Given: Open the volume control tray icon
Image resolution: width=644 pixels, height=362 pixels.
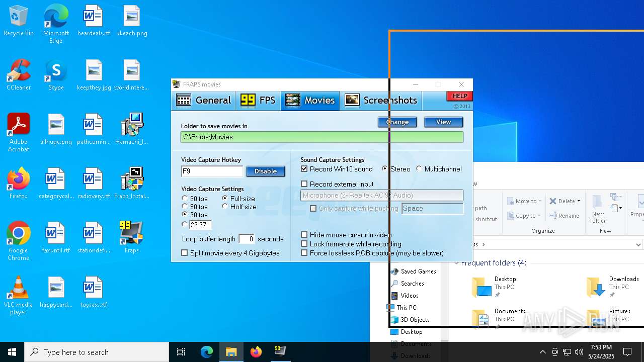Looking at the screenshot, I should pyautogui.click(x=579, y=352).
